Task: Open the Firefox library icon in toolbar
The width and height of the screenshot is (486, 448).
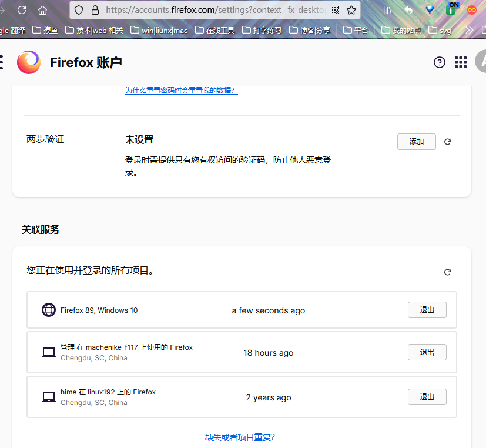Action: (387, 10)
